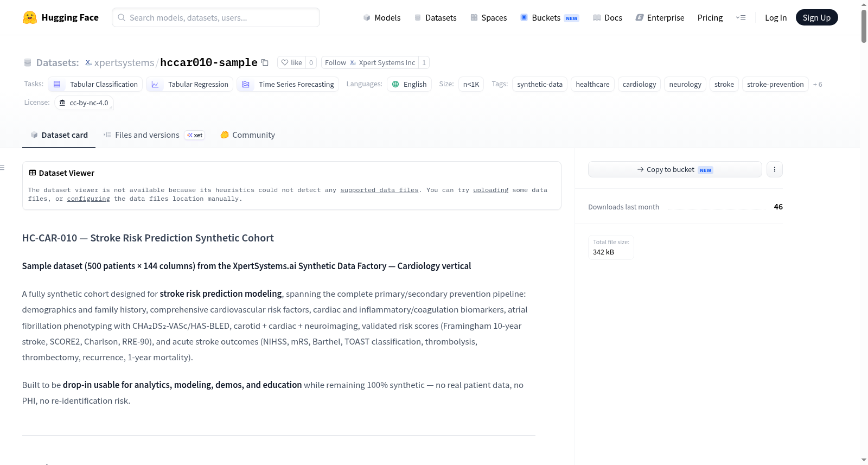The image size is (868, 465).
Task: Click the Log In link
Action: tap(776, 17)
